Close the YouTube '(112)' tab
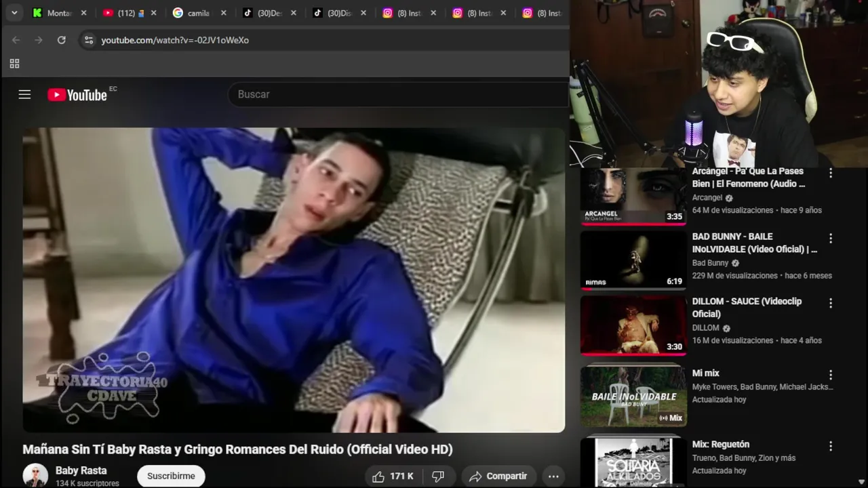Image resolution: width=868 pixels, height=488 pixels. (154, 13)
